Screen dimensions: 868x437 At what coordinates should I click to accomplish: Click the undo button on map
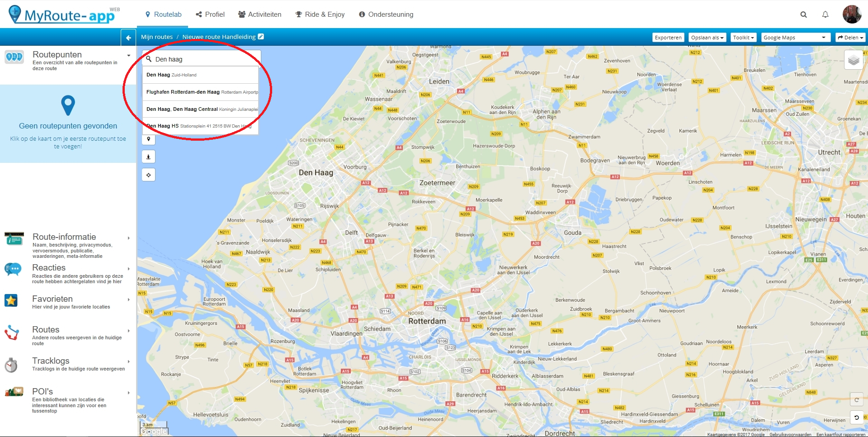point(857,418)
